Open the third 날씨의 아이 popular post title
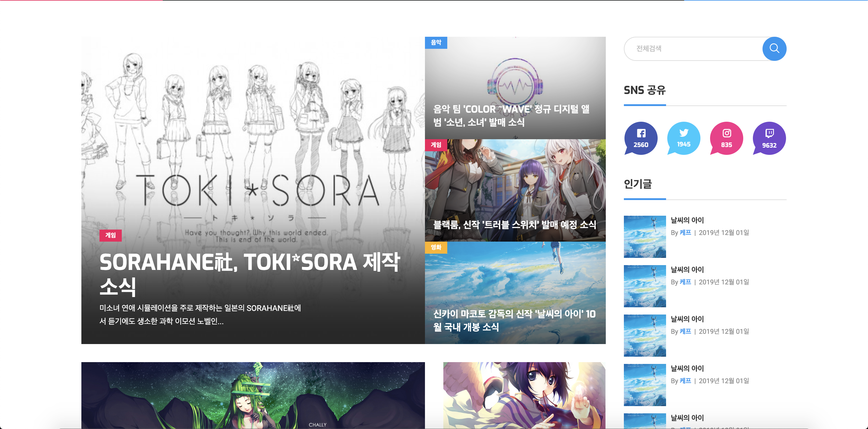 tap(687, 319)
